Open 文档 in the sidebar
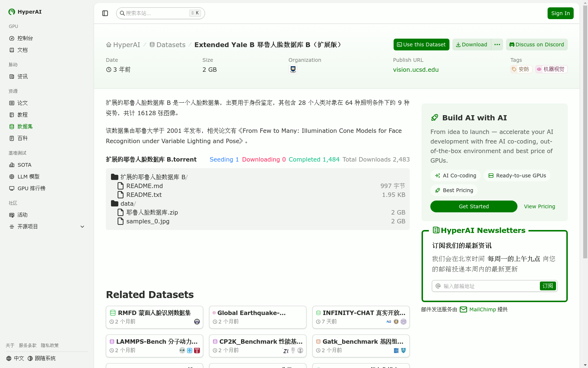The width and height of the screenshot is (588, 368). click(x=47, y=50)
